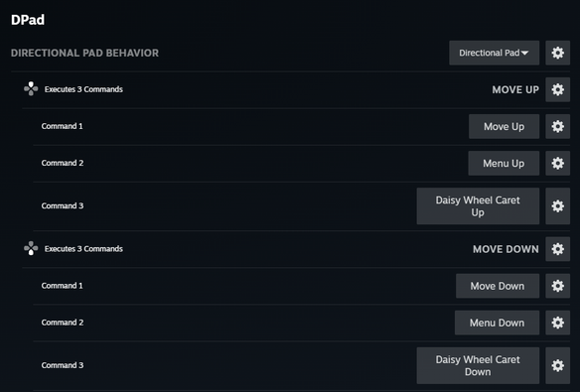Click the Menu Up binding button
This screenshot has width=580, height=392.
(504, 164)
